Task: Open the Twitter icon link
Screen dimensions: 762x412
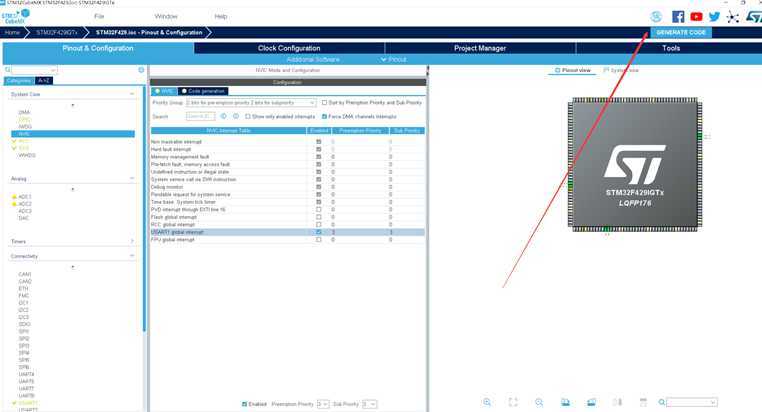Action: coord(714,17)
